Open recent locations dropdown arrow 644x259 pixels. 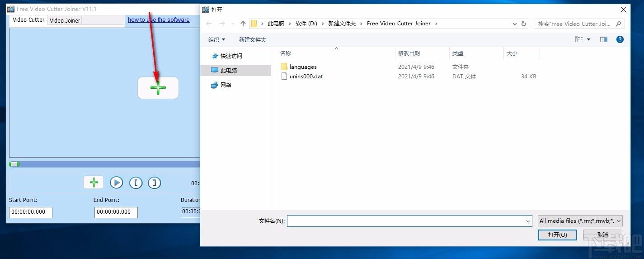(x=233, y=24)
